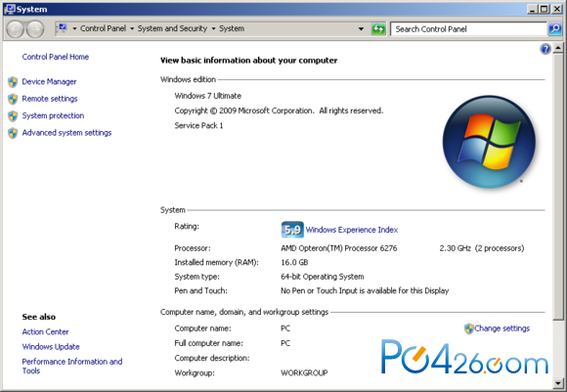Click the vertical scrollbar down arrow
The height and width of the screenshot is (392, 567).
point(558,383)
